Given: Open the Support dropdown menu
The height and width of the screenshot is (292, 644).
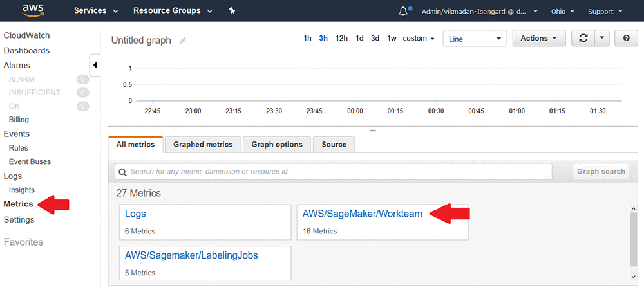Looking at the screenshot, I should [605, 12].
